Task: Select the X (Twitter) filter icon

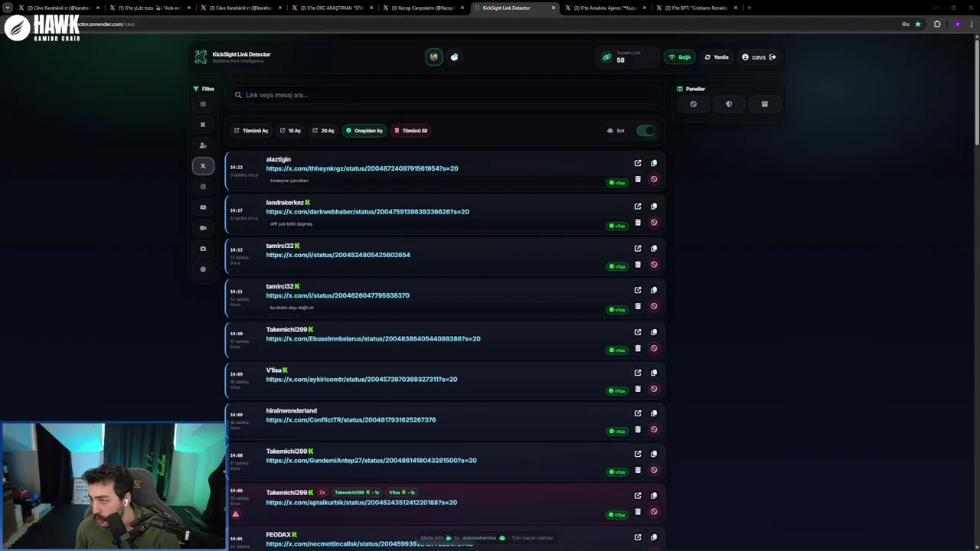Action: click(203, 166)
